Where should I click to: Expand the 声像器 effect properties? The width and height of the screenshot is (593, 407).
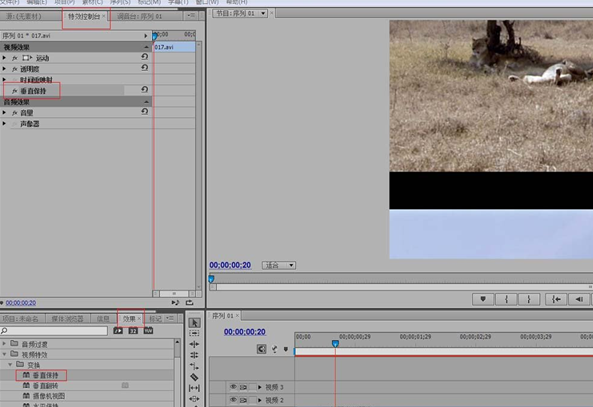(4, 124)
